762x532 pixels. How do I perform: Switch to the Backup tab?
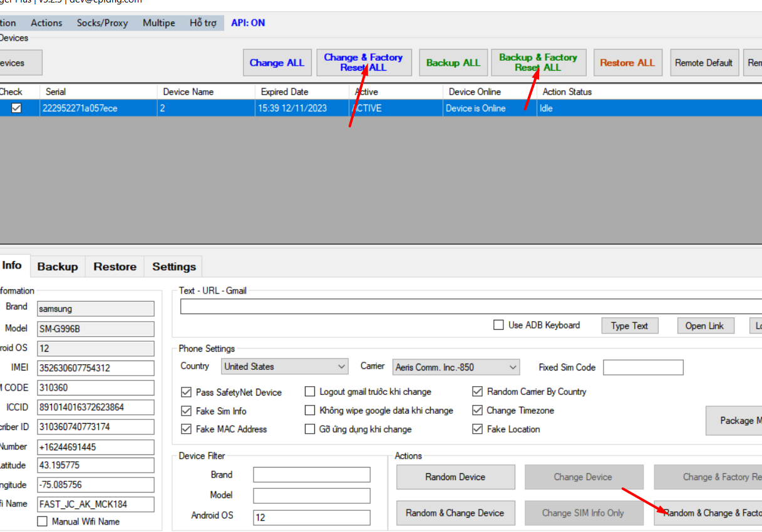(x=58, y=267)
